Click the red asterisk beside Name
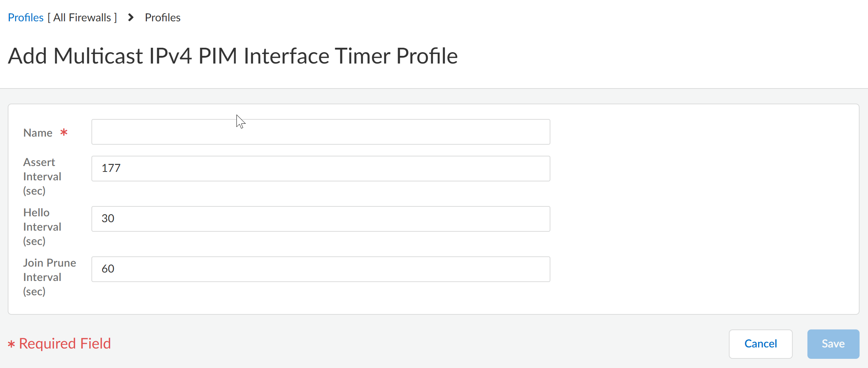868x368 pixels. (x=64, y=132)
